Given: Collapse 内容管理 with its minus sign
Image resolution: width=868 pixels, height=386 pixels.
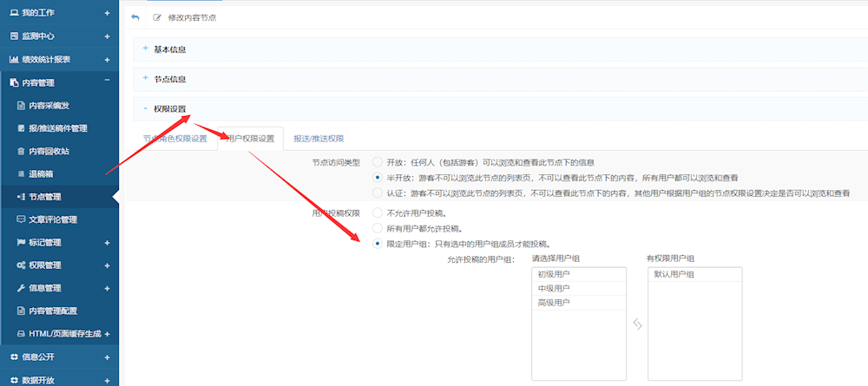Looking at the screenshot, I should pyautogui.click(x=107, y=82).
